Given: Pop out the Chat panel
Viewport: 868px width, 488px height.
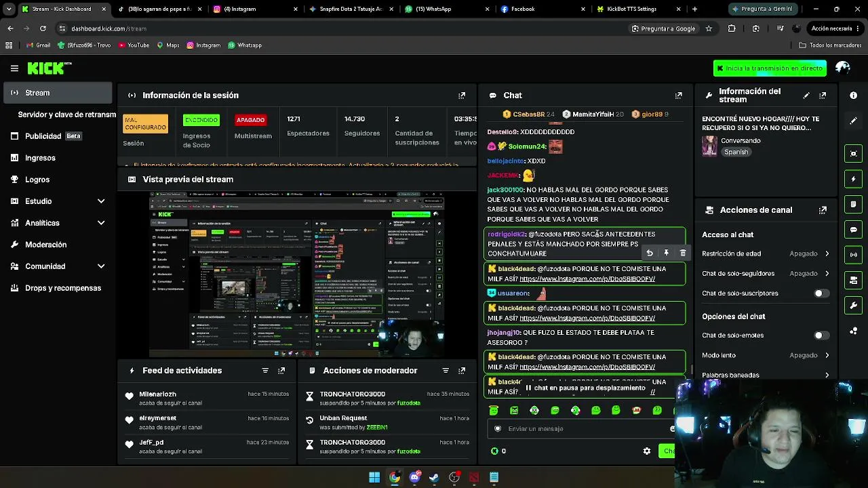Looking at the screenshot, I should coord(678,96).
